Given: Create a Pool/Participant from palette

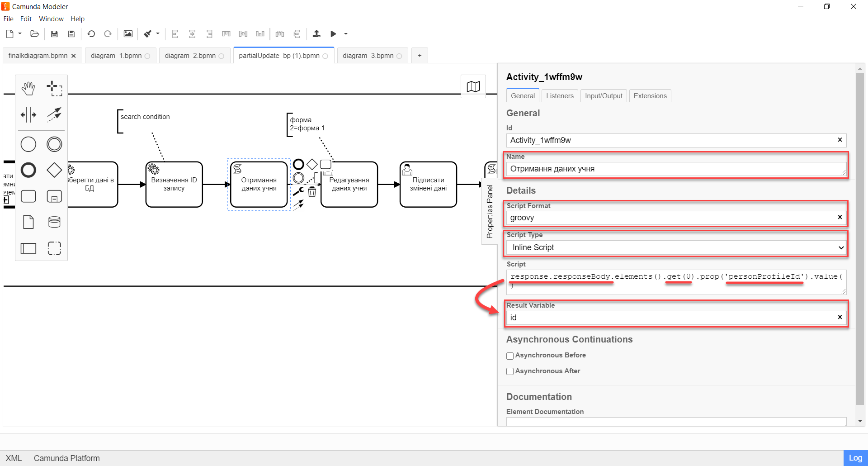Looking at the screenshot, I should 28,248.
